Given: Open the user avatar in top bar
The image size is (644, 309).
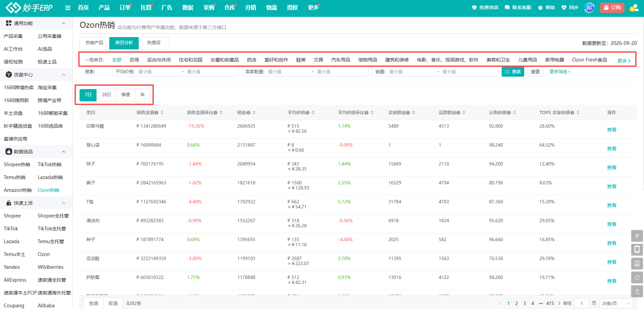Looking at the screenshot, I should tap(634, 8).
